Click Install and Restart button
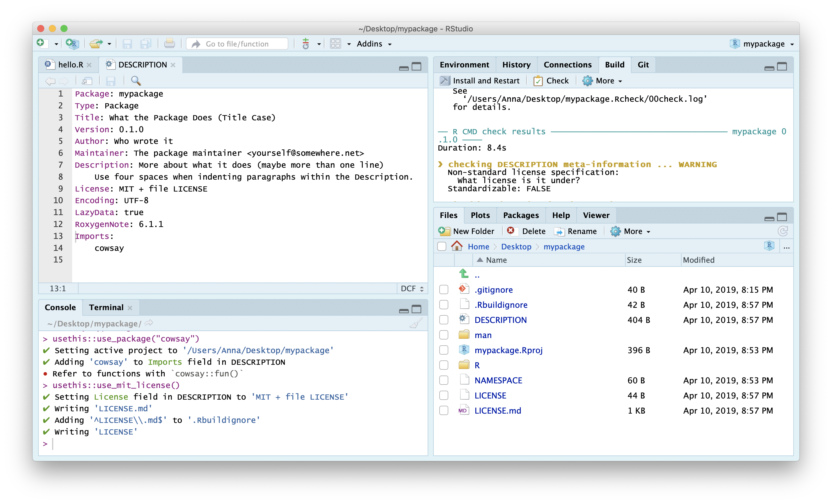This screenshot has height=504, width=832. point(479,81)
